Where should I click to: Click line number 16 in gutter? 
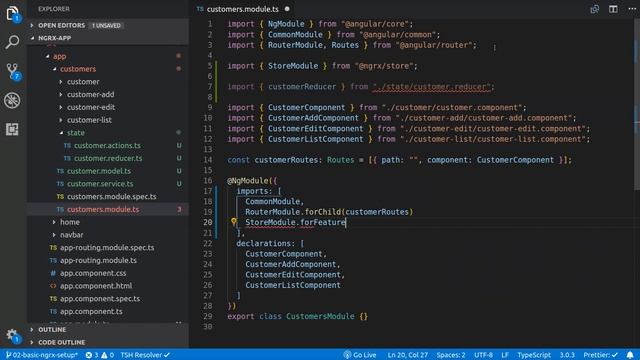pyautogui.click(x=207, y=180)
